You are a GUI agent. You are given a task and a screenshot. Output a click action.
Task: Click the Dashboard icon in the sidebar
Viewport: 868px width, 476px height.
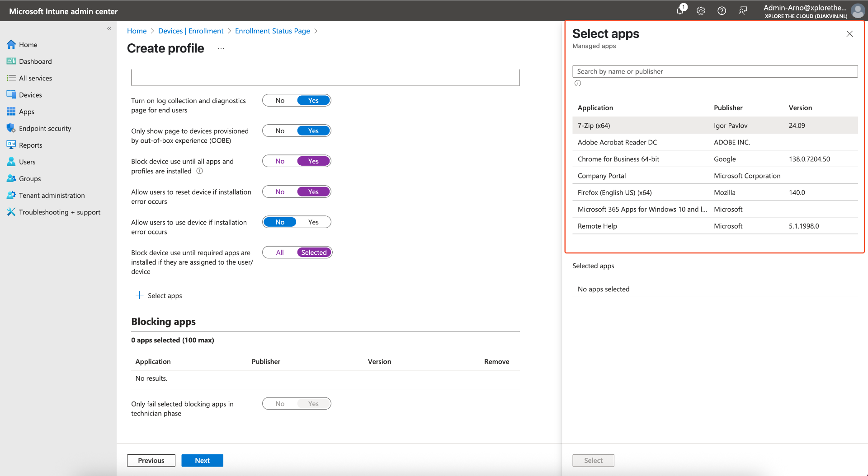tap(11, 61)
